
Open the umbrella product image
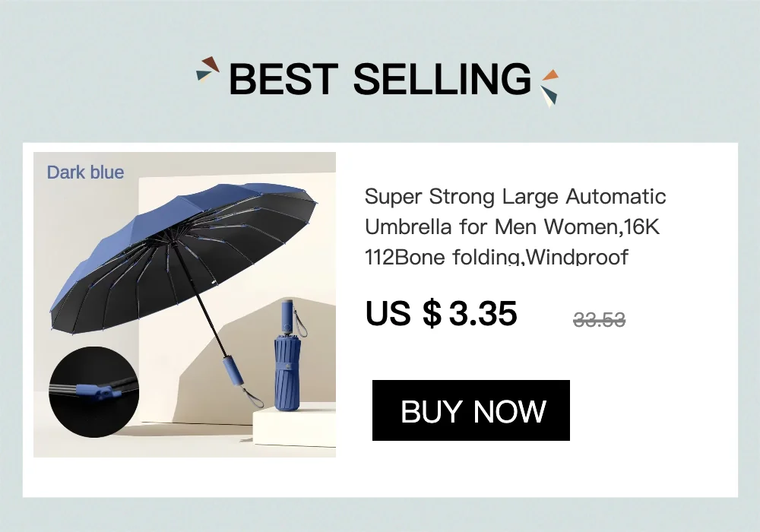pos(185,305)
